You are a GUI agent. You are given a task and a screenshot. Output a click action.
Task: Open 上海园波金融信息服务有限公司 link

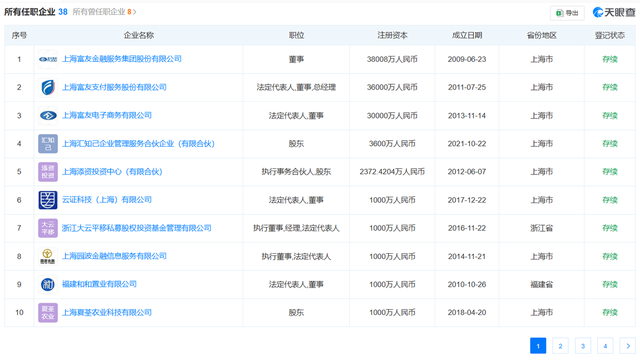coord(114,256)
